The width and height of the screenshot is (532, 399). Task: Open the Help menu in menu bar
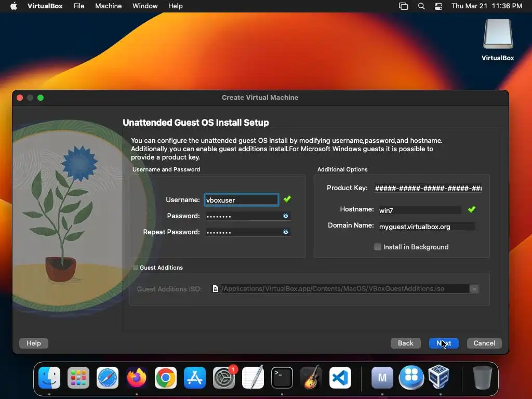(x=176, y=6)
